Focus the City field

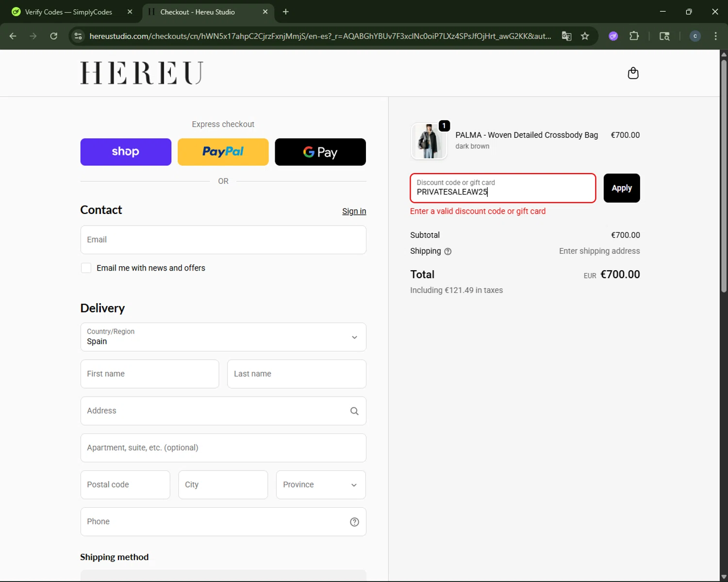[223, 485]
